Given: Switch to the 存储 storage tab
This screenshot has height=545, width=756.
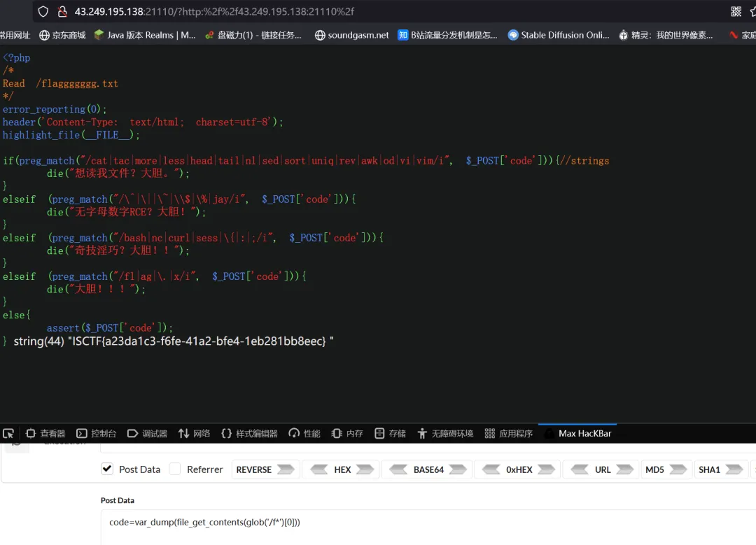Looking at the screenshot, I should pyautogui.click(x=390, y=433).
